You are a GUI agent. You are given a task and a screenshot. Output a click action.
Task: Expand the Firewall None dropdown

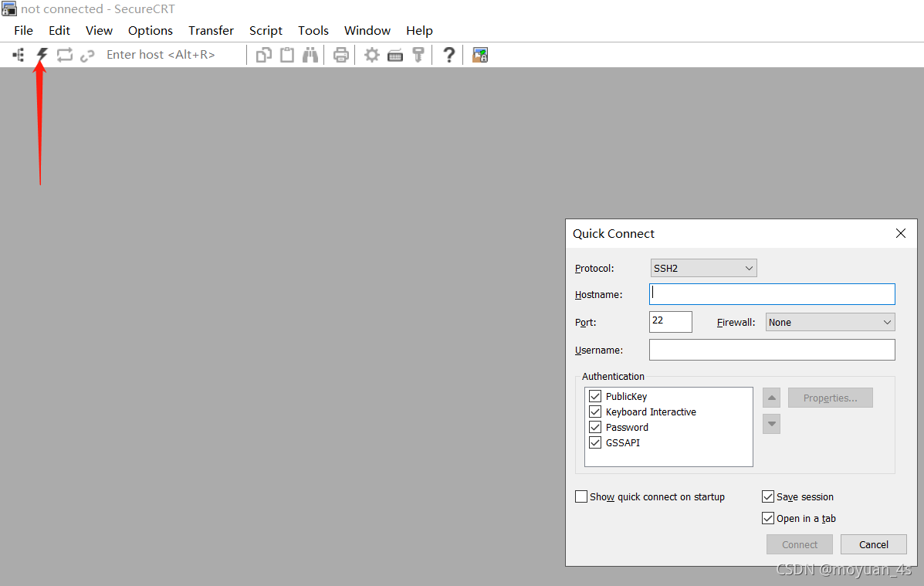tap(830, 323)
